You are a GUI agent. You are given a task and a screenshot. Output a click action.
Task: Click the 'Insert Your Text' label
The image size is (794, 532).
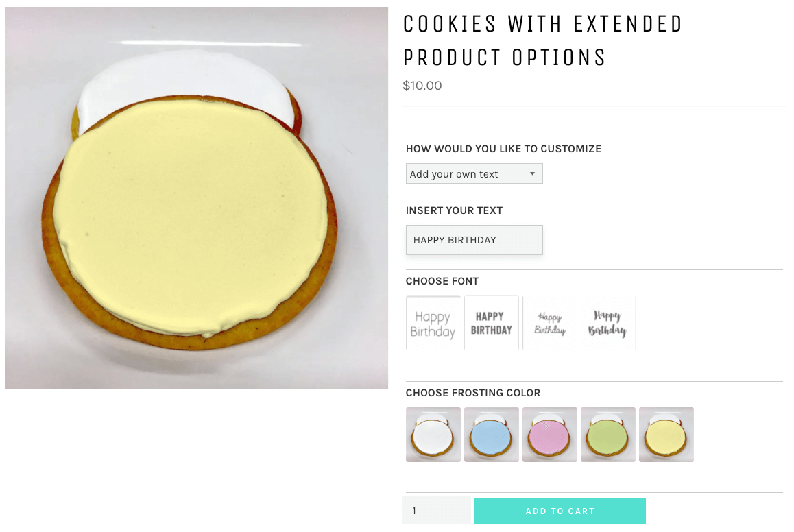point(454,210)
